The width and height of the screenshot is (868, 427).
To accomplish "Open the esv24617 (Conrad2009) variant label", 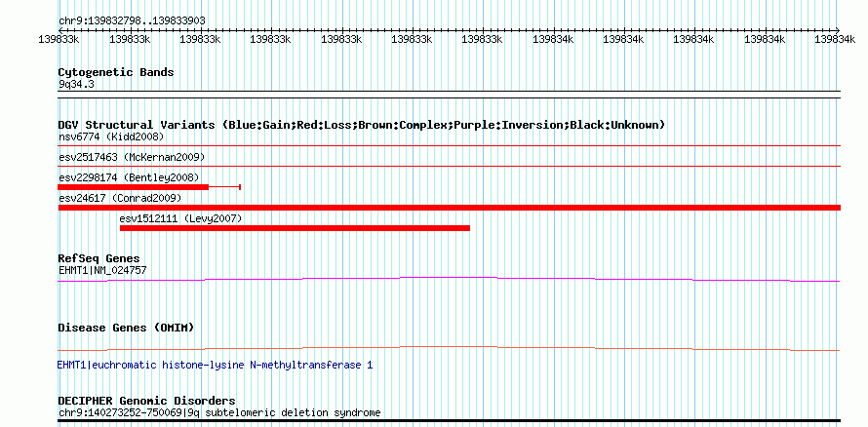I will tap(120, 198).
